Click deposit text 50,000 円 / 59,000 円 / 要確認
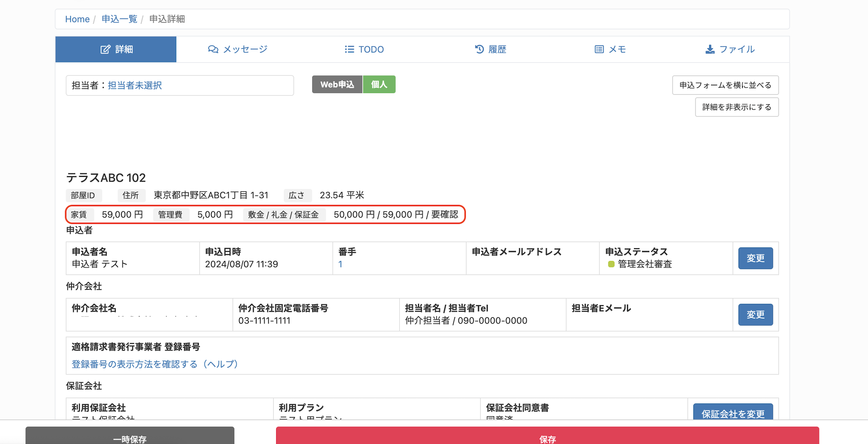The image size is (868, 444). coord(396,215)
